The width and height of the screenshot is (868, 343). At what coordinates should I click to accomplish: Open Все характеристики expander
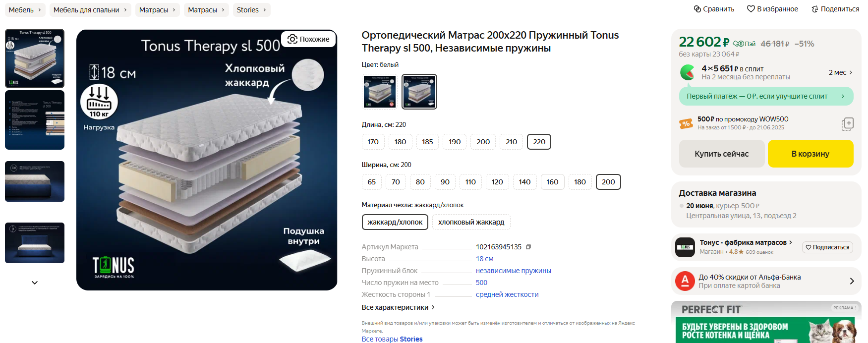point(398,307)
